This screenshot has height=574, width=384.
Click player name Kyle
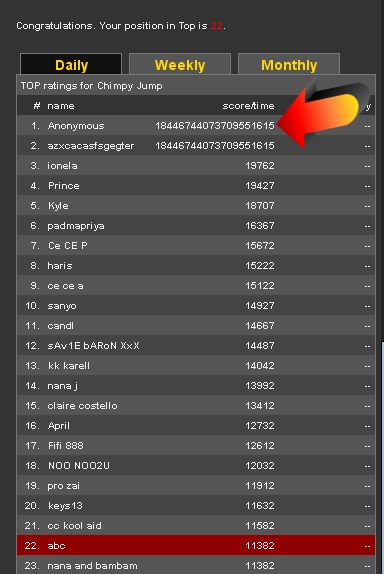58,206
